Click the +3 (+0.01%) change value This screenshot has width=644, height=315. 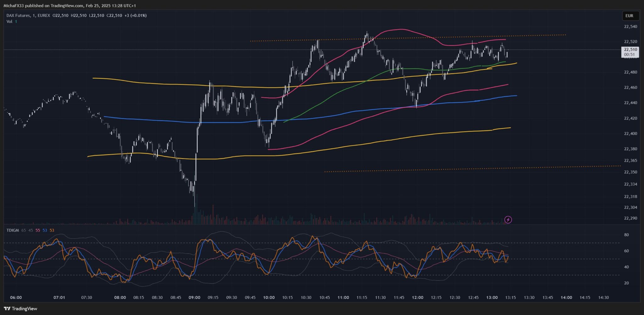(136, 15)
